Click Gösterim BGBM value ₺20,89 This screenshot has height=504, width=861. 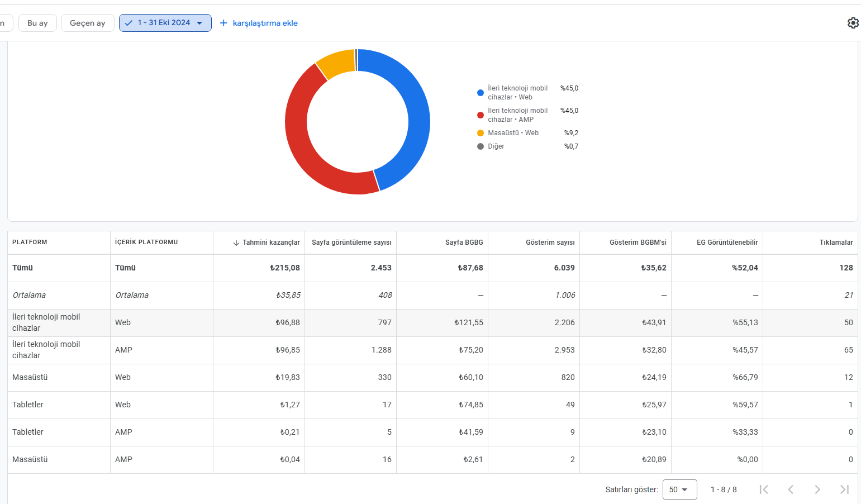click(x=654, y=459)
